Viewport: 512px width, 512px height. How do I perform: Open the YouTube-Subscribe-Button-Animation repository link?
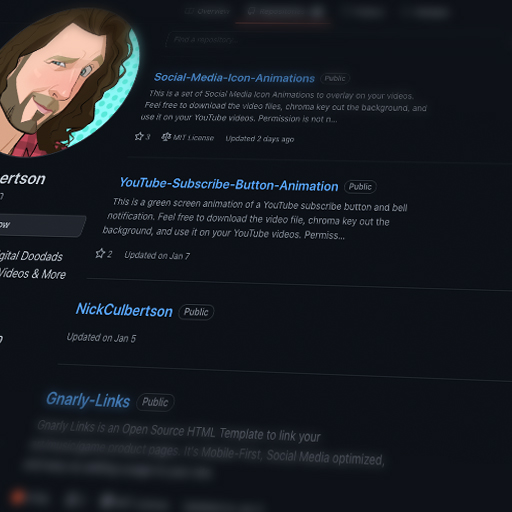click(229, 184)
